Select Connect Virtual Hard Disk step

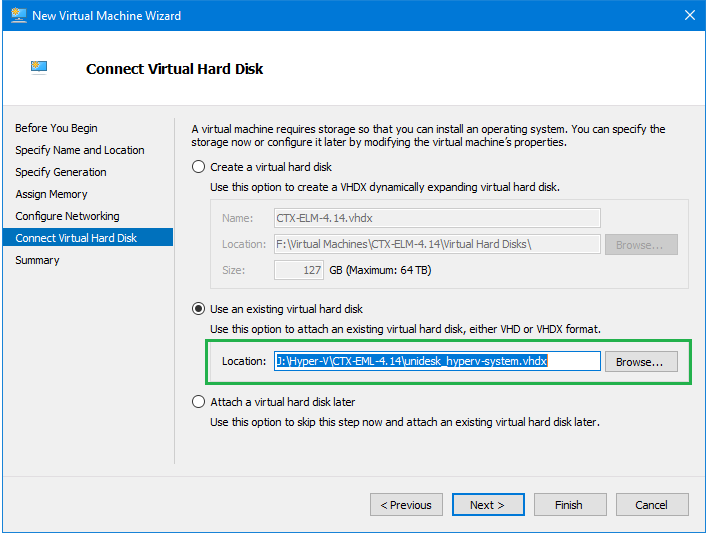(76, 238)
